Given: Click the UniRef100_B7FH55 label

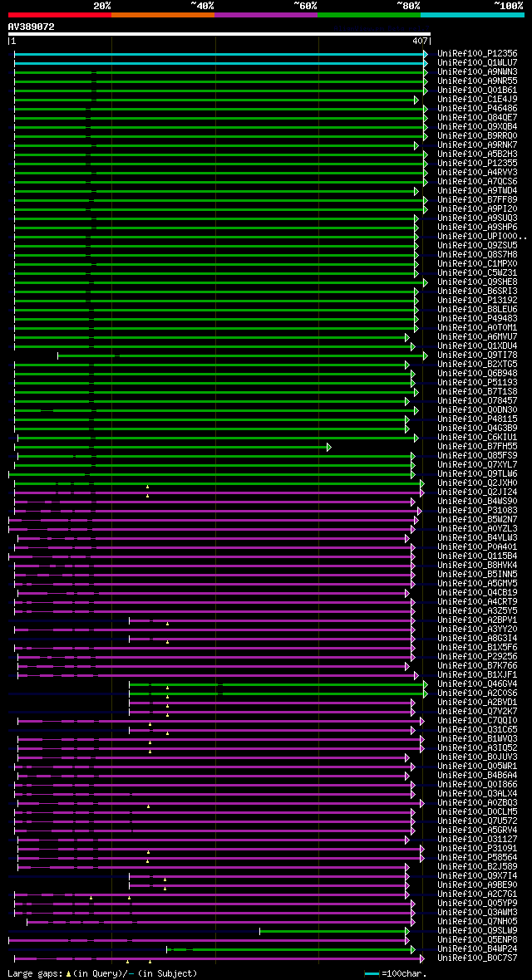Looking at the screenshot, I should pyautogui.click(x=477, y=446).
